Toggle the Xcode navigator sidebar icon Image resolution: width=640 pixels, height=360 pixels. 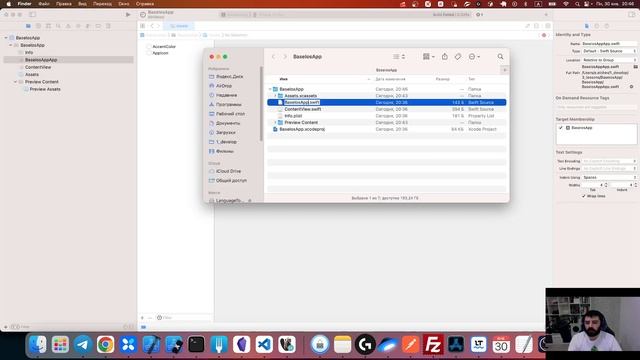pos(32,14)
